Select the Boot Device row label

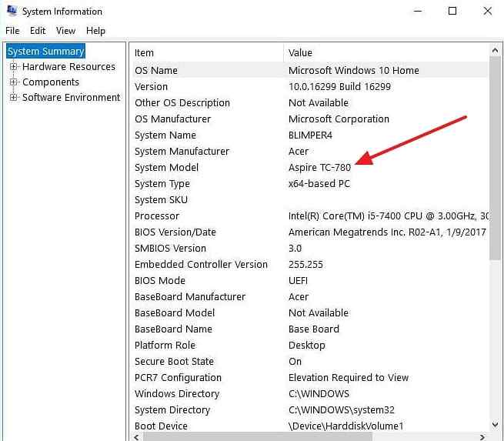click(161, 426)
